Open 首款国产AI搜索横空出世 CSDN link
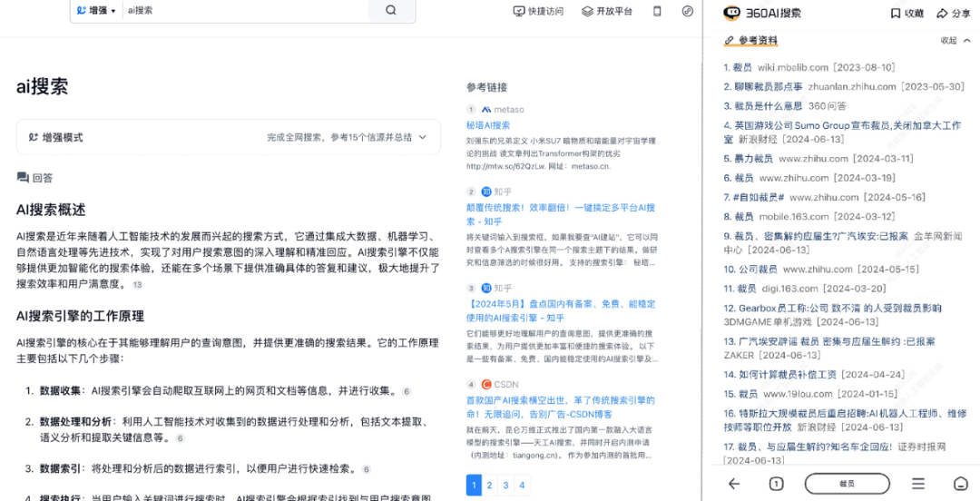Screen dimensions: 980x501 pyautogui.click(x=561, y=407)
